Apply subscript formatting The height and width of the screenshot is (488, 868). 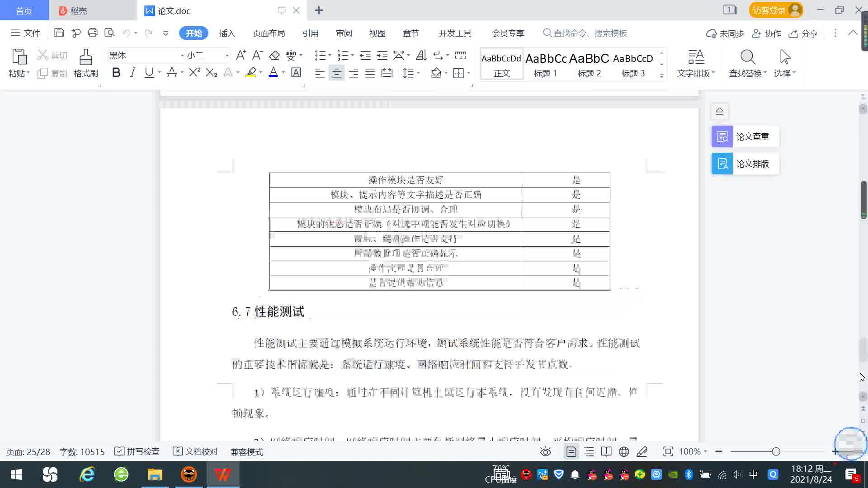click(211, 72)
